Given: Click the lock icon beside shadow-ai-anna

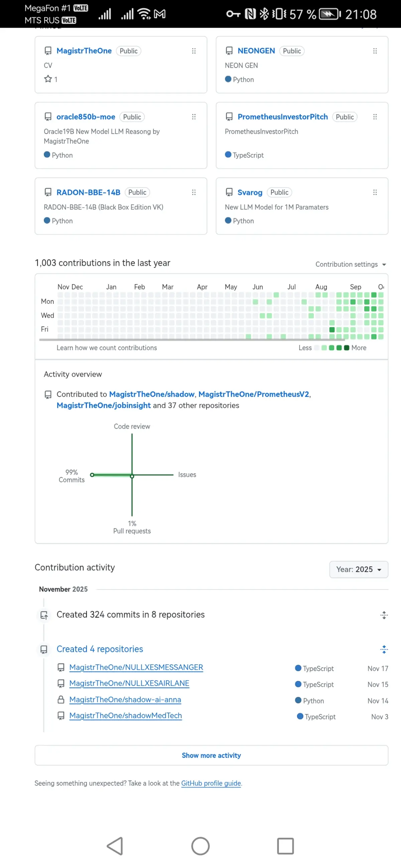Looking at the screenshot, I should point(61,699).
